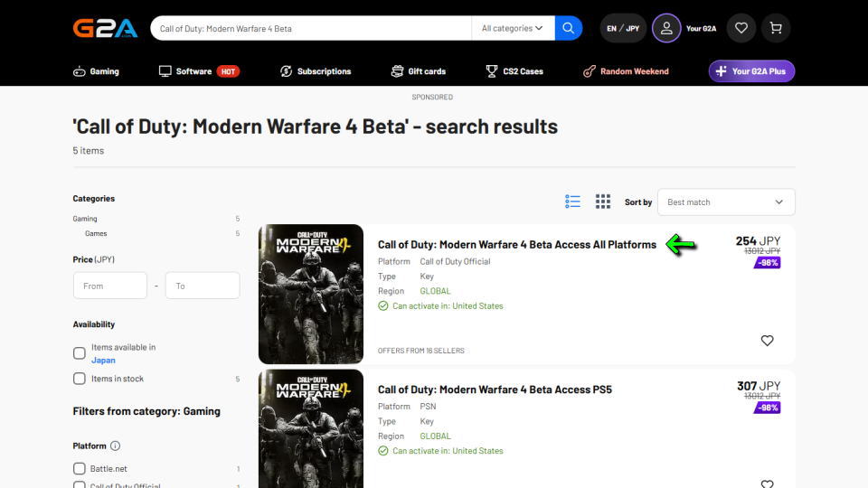Check the Battle.net platform filter
868x488 pixels.
[80, 469]
